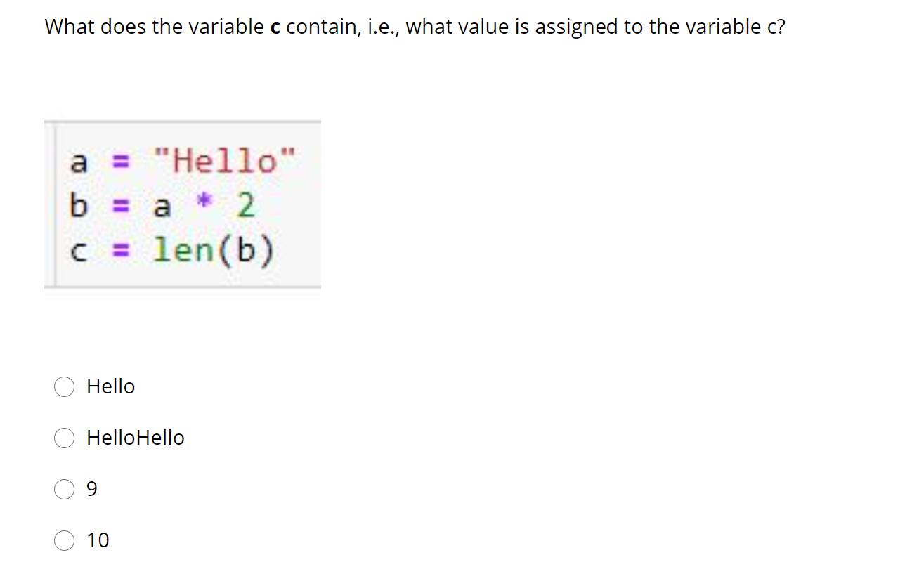Select the radio button for answer 9
912x588 pixels.
point(64,489)
